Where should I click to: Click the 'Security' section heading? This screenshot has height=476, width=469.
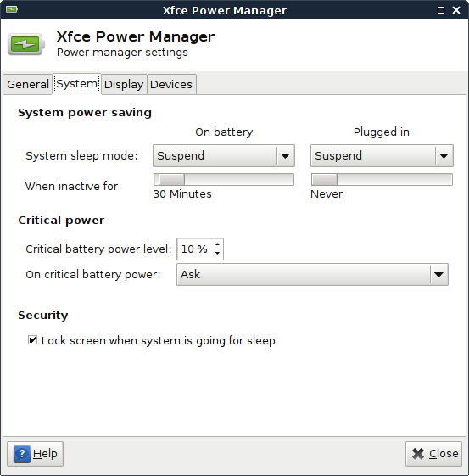(42, 316)
